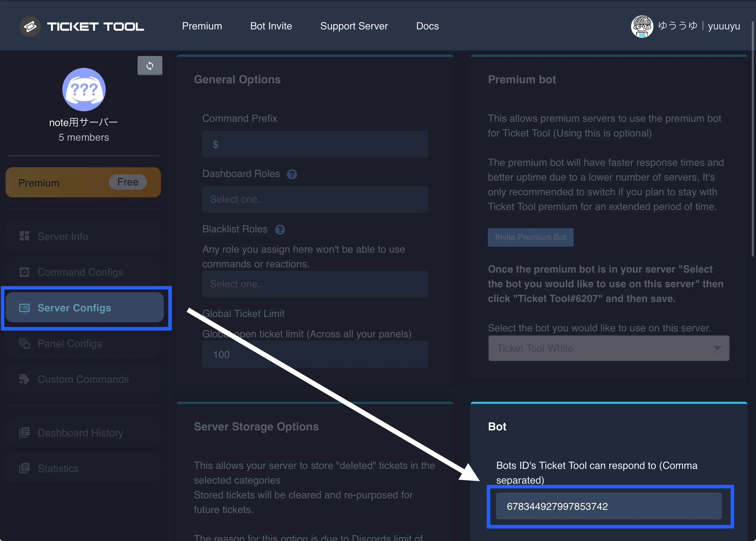The image size is (756, 541).
Task: Select the Server Info sidebar item
Action: (83, 236)
